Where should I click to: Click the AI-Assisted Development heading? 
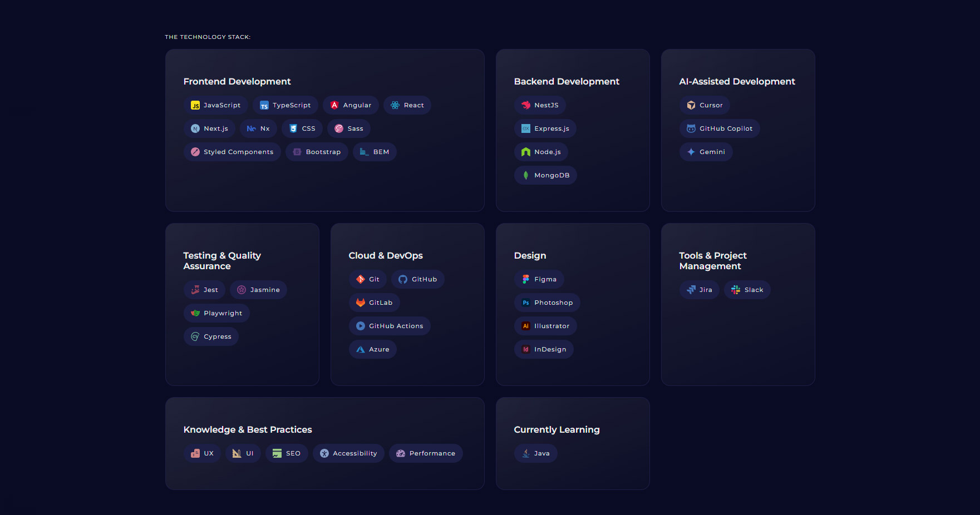coord(737,81)
